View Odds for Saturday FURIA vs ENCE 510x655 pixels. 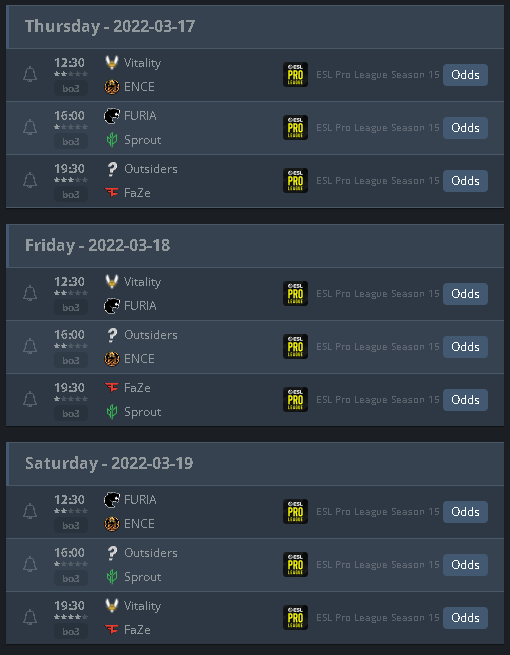(x=465, y=512)
